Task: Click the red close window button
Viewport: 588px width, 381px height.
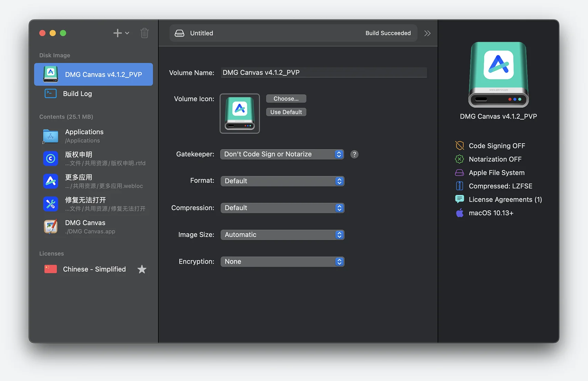Action: tap(42, 33)
